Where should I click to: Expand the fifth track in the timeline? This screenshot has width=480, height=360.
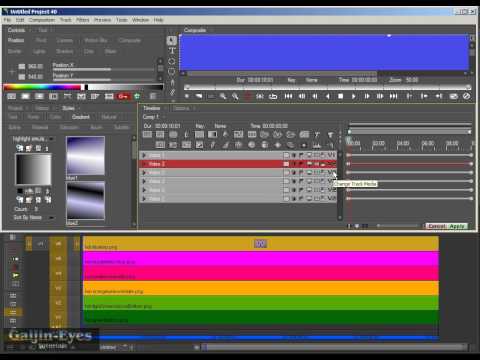click(144, 190)
